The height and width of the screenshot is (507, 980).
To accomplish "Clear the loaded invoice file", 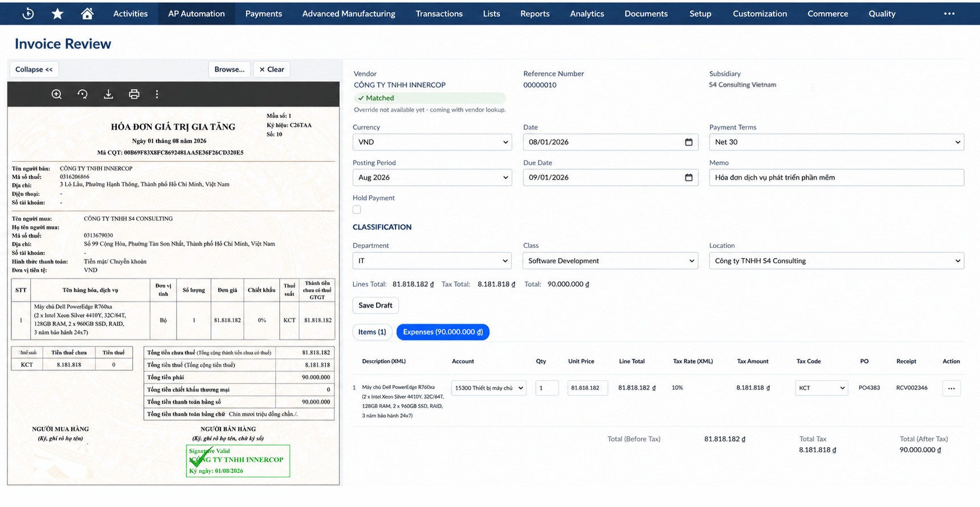I will coord(272,69).
